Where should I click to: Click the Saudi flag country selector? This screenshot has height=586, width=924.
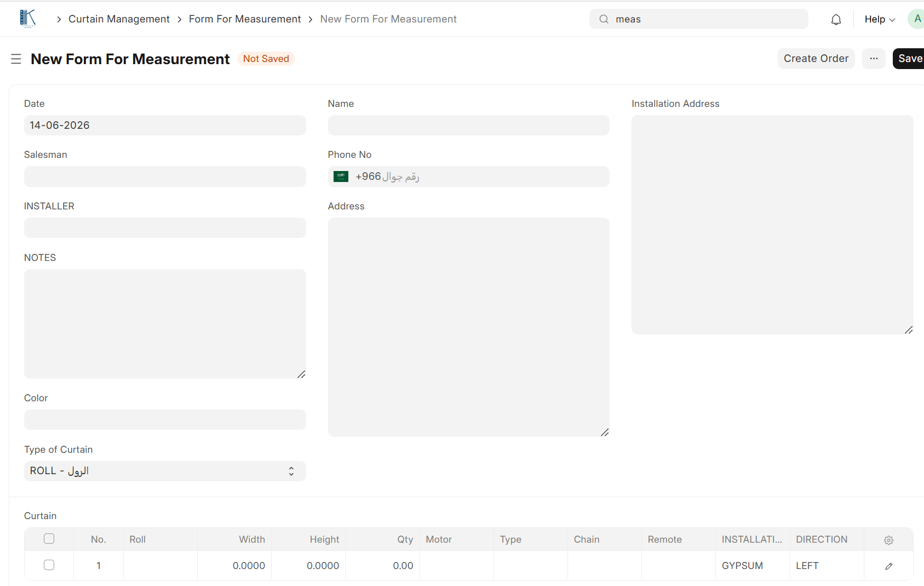(x=341, y=177)
